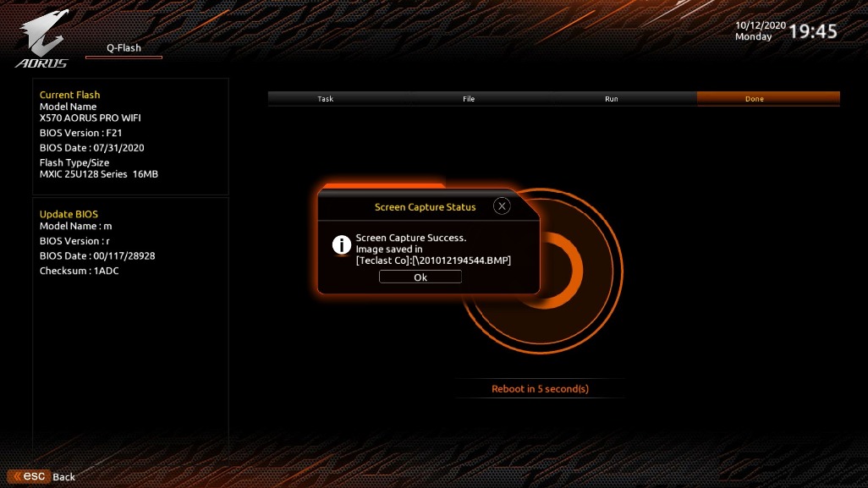Click the Ok button in the dialog
The height and width of the screenshot is (488, 868).
[420, 277]
